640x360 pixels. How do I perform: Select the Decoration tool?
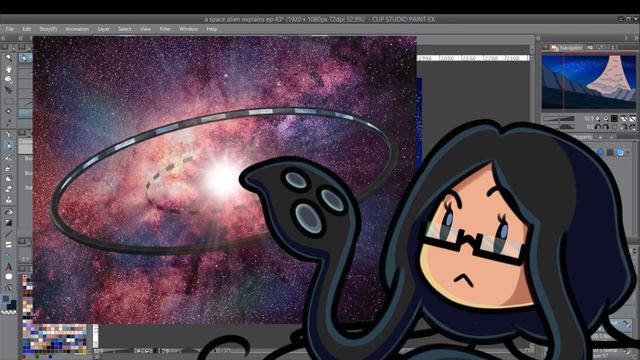(x=9, y=178)
